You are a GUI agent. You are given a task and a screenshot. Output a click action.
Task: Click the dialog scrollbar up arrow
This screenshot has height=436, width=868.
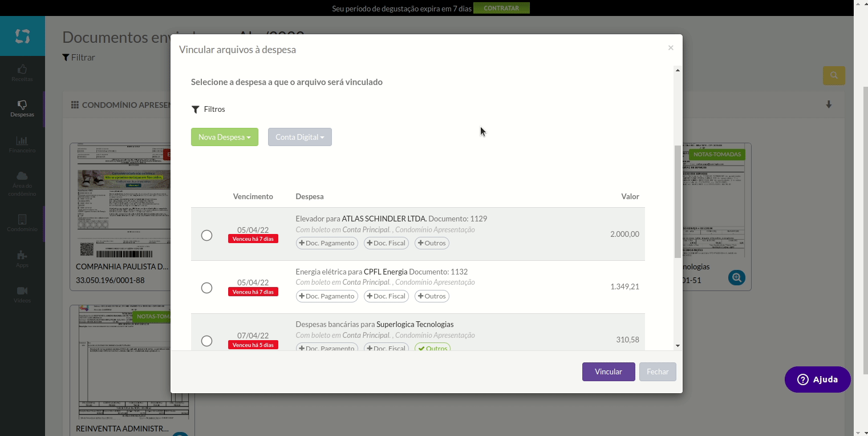point(678,70)
